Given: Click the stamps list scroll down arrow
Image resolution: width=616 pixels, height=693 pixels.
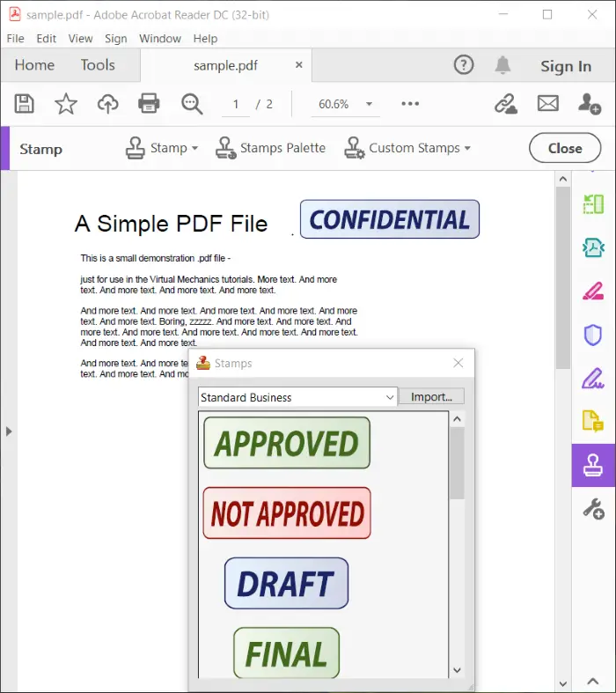Looking at the screenshot, I should [457, 670].
